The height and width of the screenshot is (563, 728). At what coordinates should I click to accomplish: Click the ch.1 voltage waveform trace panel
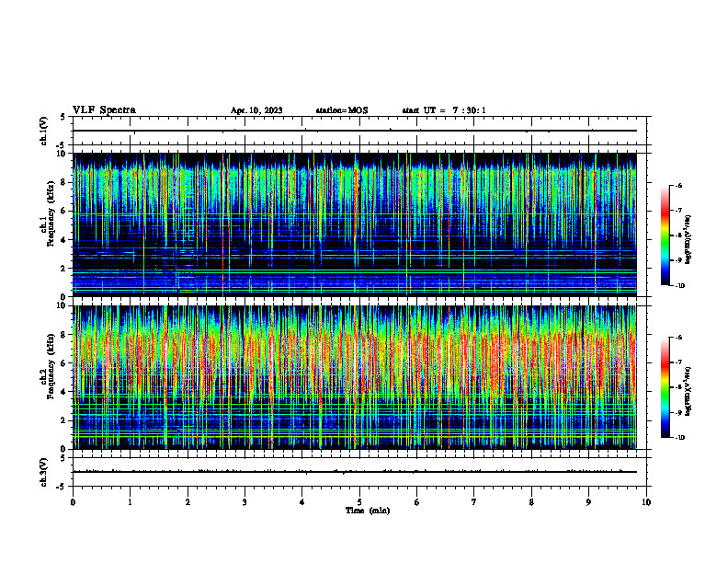(x=359, y=131)
